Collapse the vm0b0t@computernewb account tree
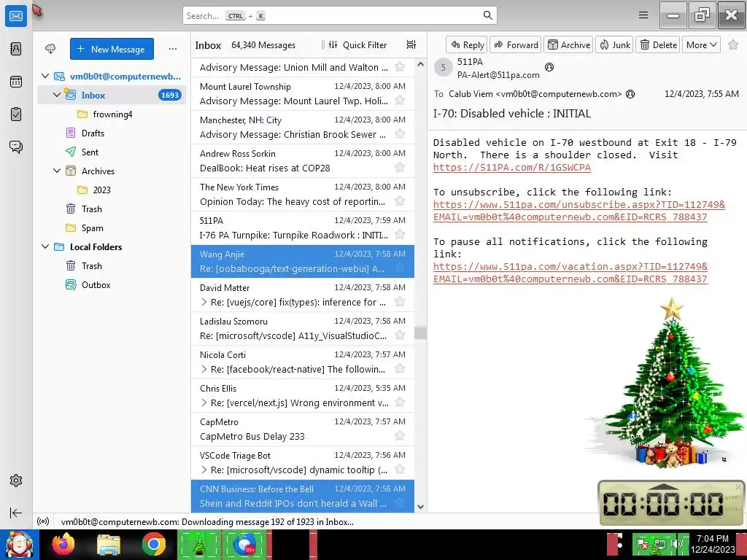The image size is (747, 560). [x=45, y=76]
